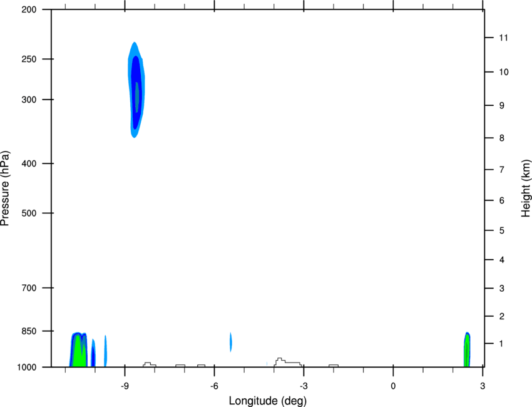Screen dimensions: 532x407
Task: Click the 300 pressure tick label
Action: (x=29, y=100)
